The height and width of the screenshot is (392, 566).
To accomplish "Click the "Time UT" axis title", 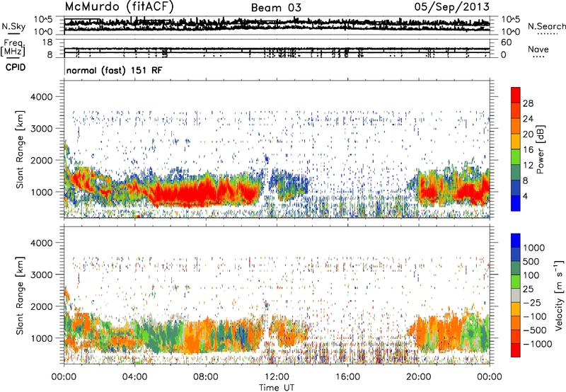I will coord(277,388).
